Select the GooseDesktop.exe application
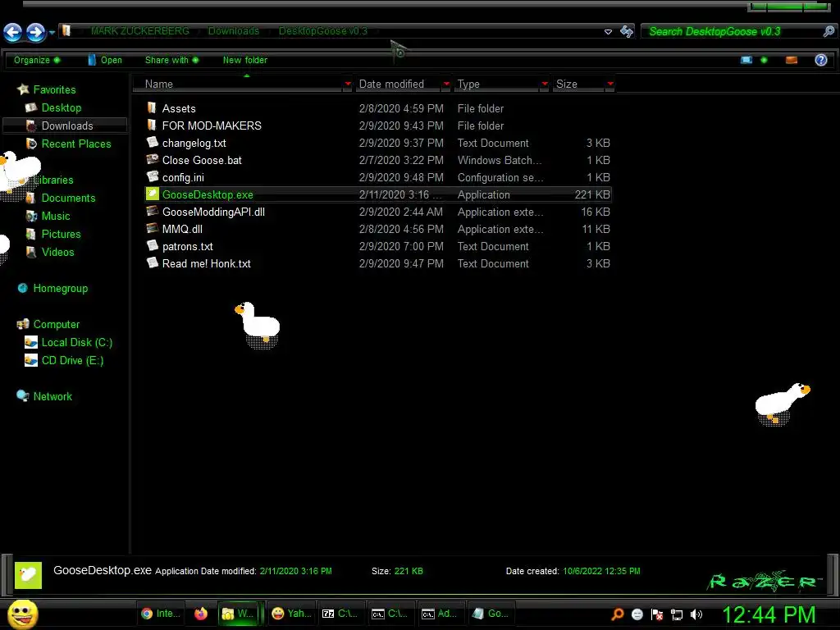Image resolution: width=840 pixels, height=630 pixels. [x=379, y=194]
